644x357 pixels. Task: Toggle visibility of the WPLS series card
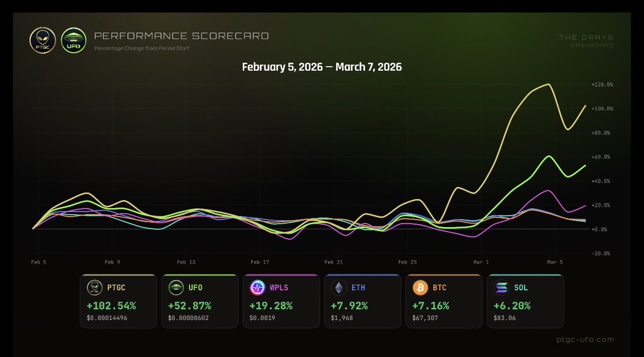(281, 300)
